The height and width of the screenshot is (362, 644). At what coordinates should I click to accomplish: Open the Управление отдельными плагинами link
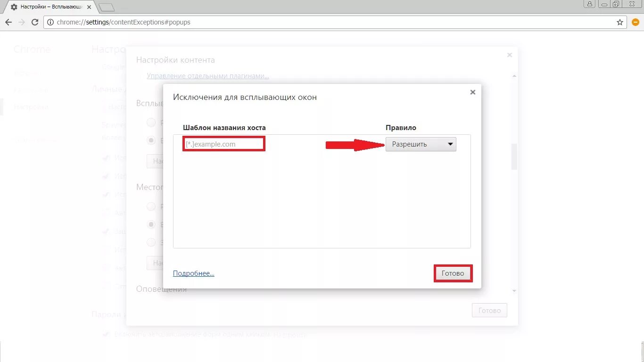click(208, 76)
